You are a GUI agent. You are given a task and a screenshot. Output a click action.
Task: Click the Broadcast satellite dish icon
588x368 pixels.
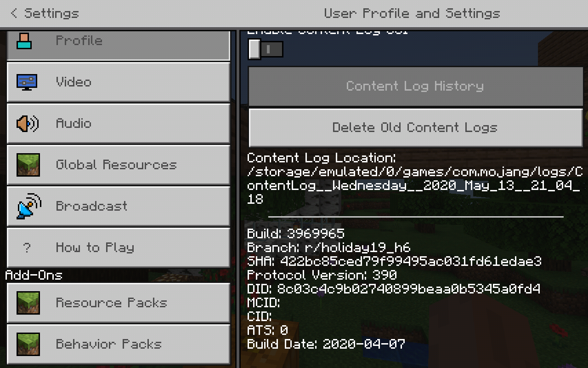28,206
